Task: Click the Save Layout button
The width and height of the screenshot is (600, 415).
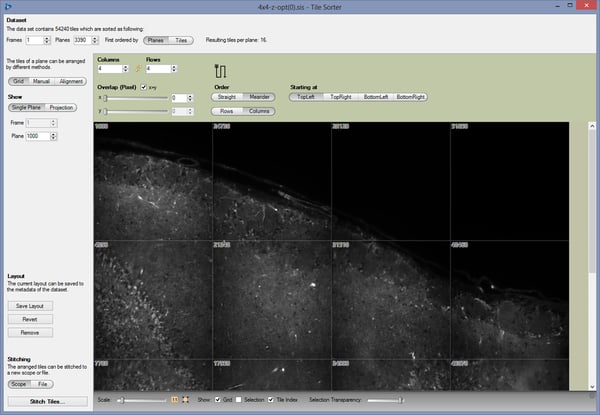Action: pyautogui.click(x=30, y=306)
